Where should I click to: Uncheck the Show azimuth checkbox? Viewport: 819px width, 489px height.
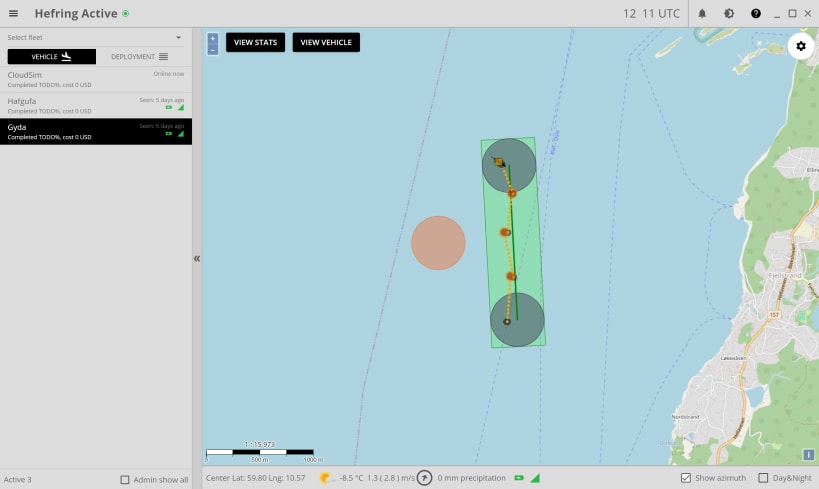tap(686, 478)
